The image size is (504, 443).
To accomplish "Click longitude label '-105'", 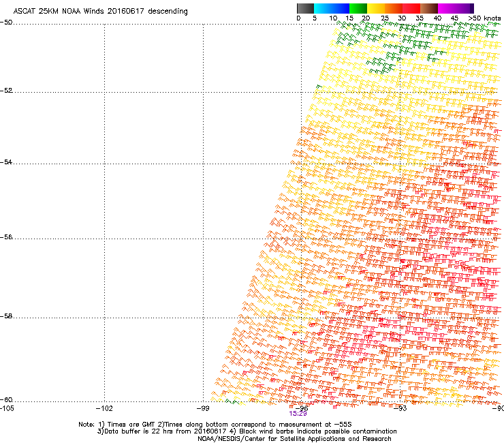I will [7, 408].
